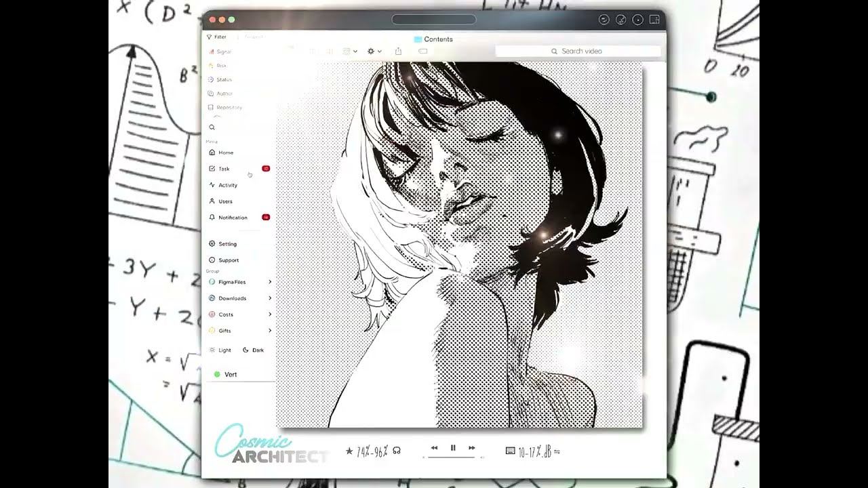The width and height of the screenshot is (868, 488).
Task: Pause the video playback
Action: pyautogui.click(x=453, y=448)
